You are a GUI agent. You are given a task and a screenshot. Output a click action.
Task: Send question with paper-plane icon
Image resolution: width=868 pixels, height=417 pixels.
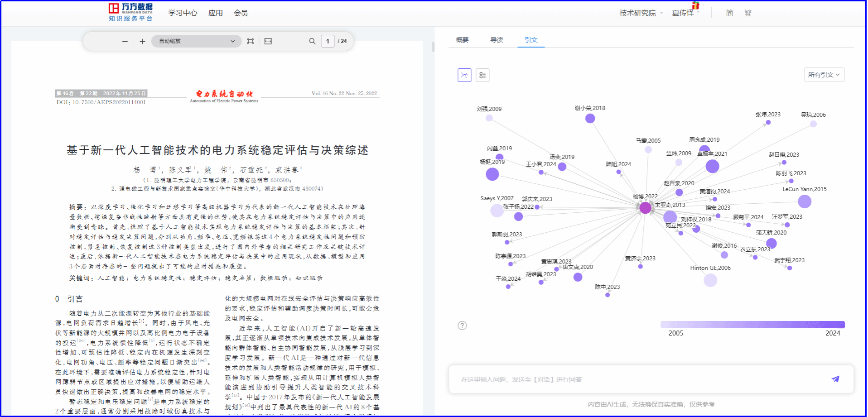835,379
